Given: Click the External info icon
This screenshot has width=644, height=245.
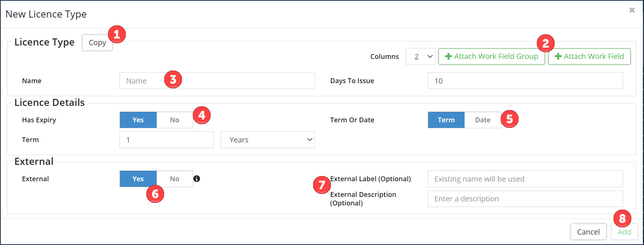Looking at the screenshot, I should point(197,179).
